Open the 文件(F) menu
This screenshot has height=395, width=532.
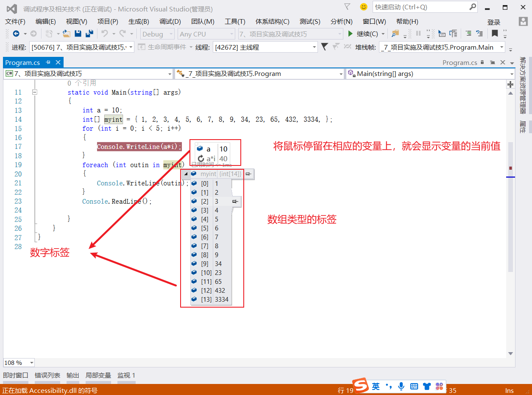(15, 22)
